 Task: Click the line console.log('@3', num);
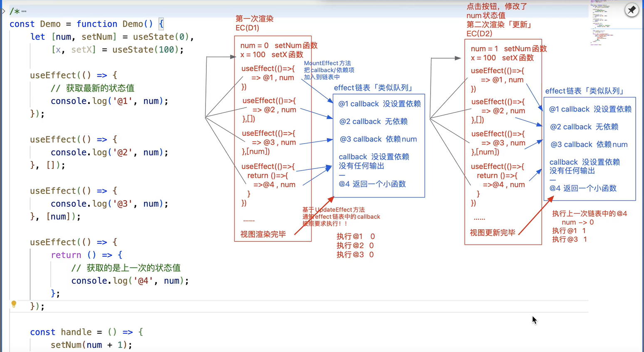click(x=109, y=204)
